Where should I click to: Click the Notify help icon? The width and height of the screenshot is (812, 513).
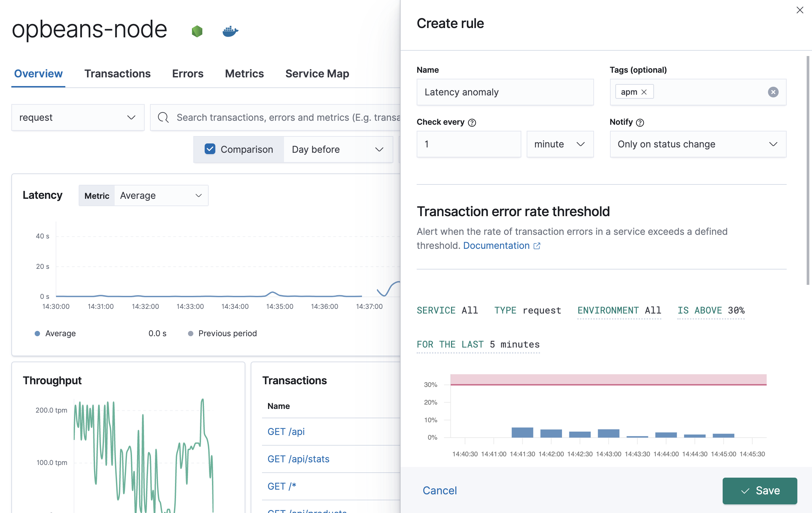(640, 122)
